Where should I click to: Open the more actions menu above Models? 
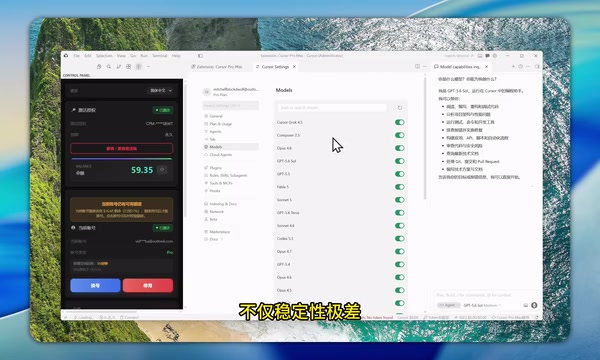click(424, 67)
